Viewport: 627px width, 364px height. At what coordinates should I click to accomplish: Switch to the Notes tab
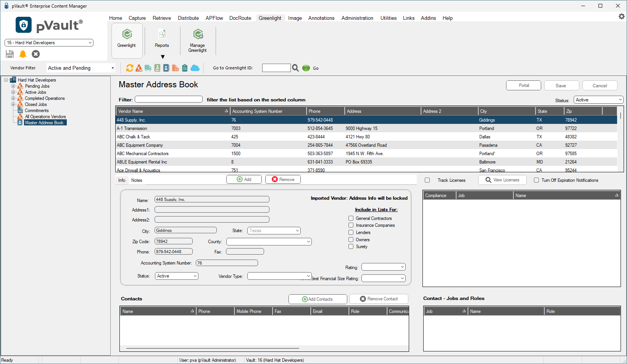click(x=137, y=180)
